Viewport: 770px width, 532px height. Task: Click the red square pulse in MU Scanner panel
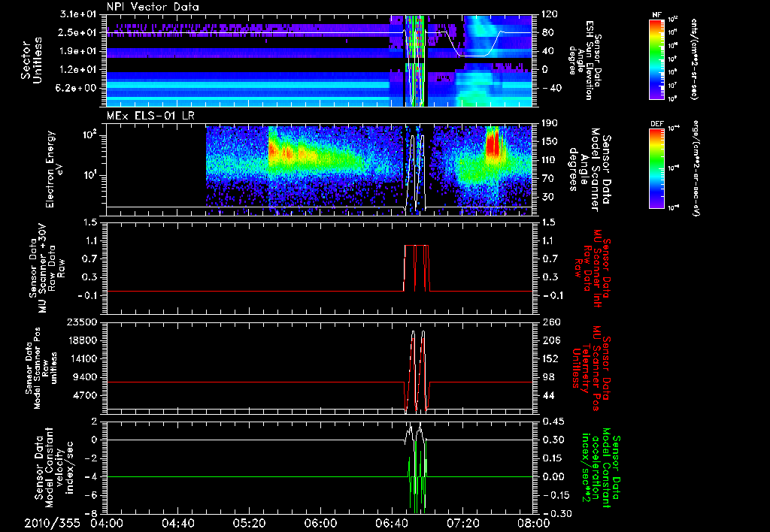pos(417,268)
